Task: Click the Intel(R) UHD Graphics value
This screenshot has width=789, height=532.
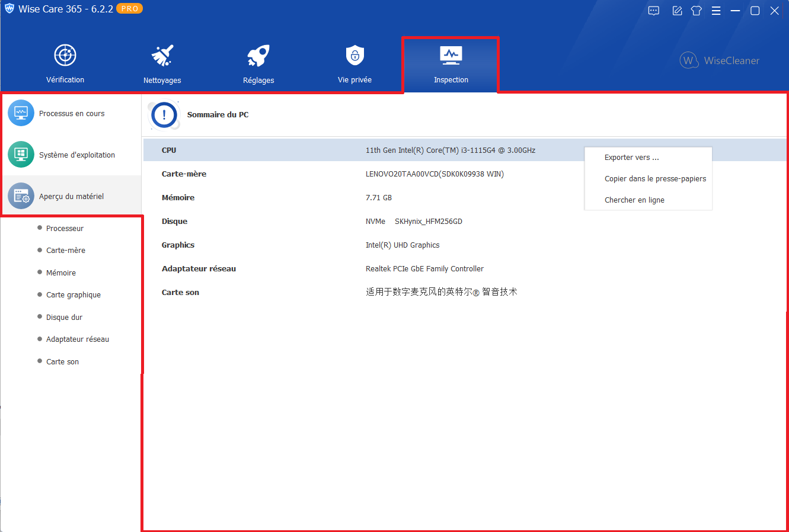Action: pyautogui.click(x=403, y=245)
